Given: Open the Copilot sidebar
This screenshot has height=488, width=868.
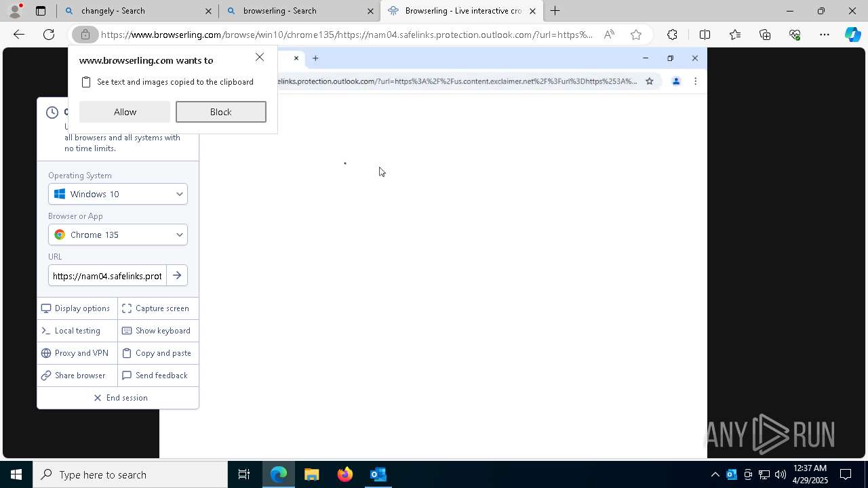Looking at the screenshot, I should (853, 35).
